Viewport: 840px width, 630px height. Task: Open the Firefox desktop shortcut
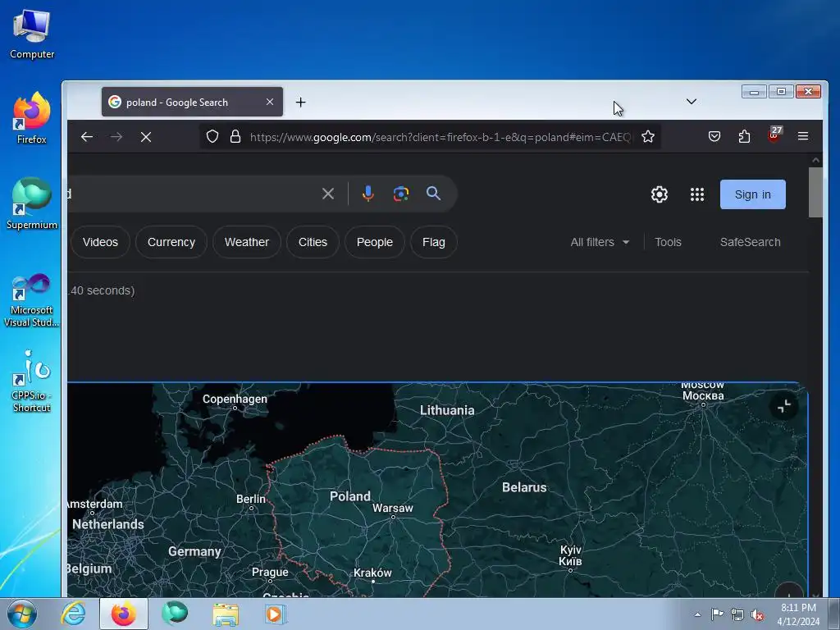(32, 118)
